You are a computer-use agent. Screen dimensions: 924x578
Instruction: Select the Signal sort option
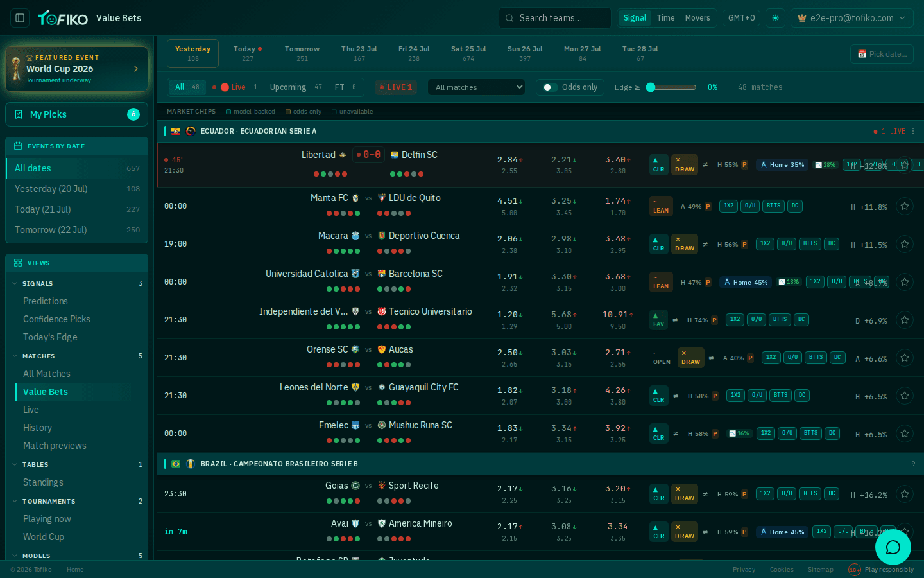(x=635, y=18)
